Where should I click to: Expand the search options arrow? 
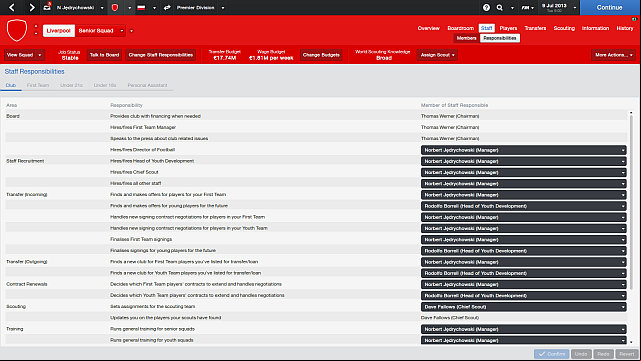(x=512, y=8)
